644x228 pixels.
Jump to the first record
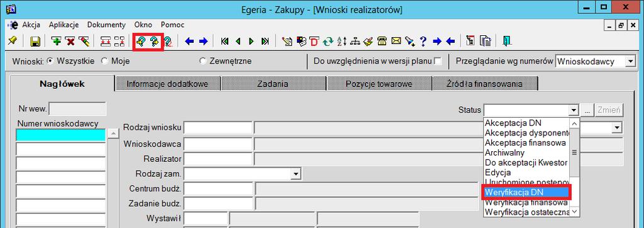225,41
